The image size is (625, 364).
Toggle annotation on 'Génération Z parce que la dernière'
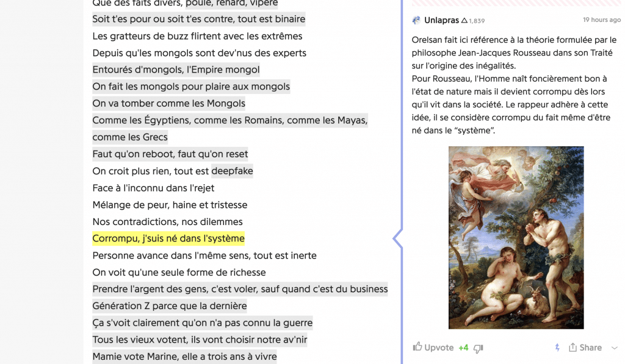click(169, 306)
